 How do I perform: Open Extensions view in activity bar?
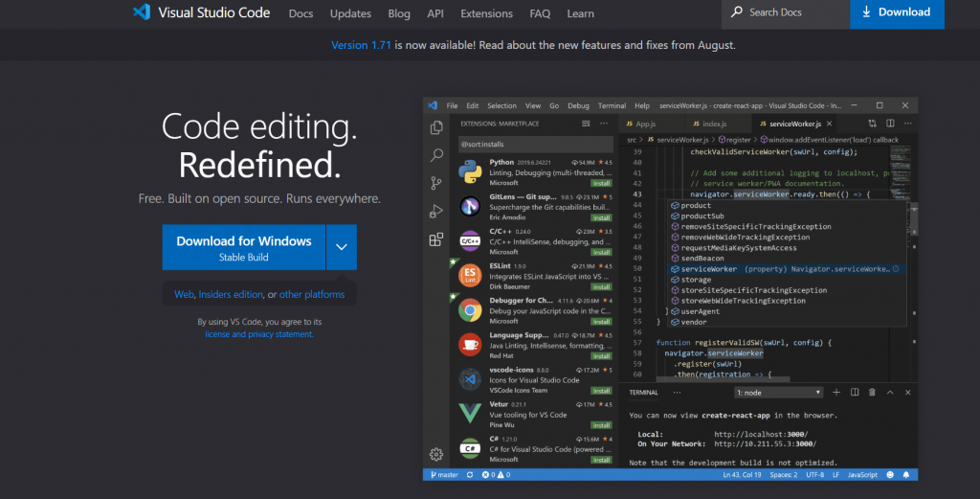436,239
